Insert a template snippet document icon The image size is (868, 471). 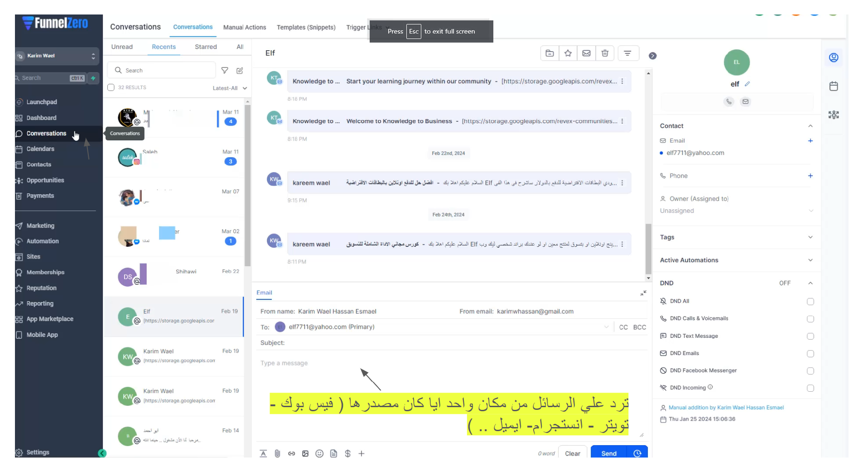(x=333, y=453)
